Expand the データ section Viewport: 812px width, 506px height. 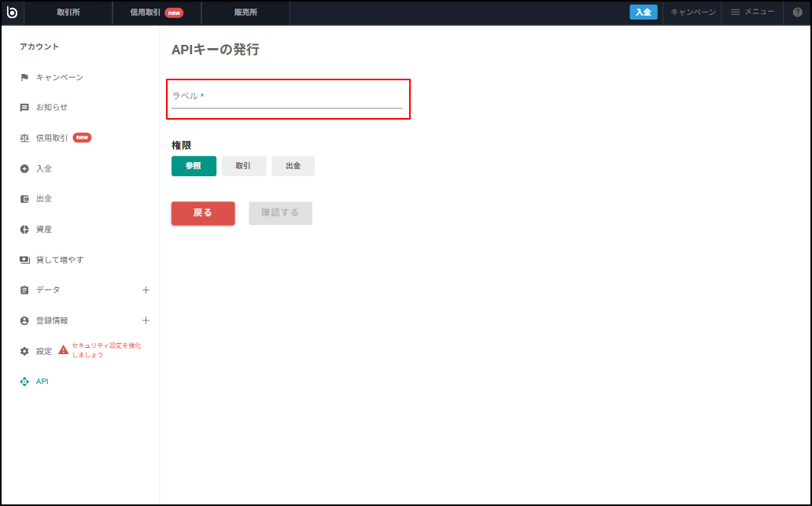coord(146,290)
